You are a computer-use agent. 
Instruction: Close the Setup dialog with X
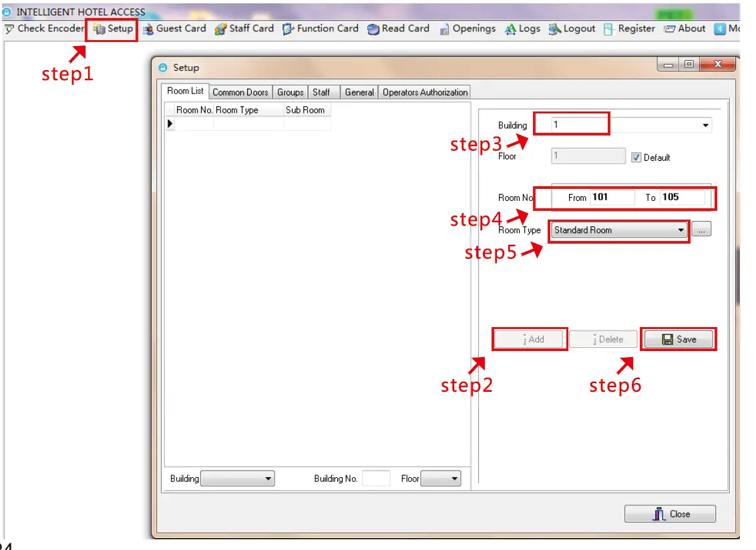pyautogui.click(x=718, y=64)
